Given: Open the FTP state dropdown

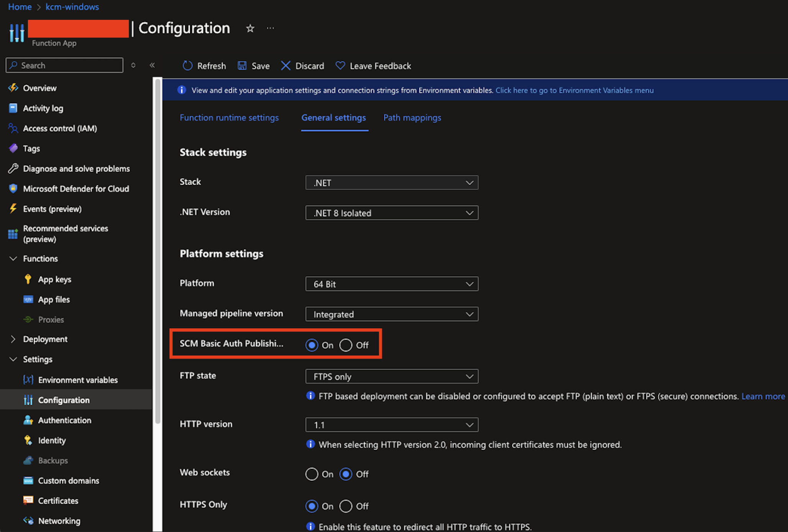Looking at the screenshot, I should pyautogui.click(x=391, y=376).
